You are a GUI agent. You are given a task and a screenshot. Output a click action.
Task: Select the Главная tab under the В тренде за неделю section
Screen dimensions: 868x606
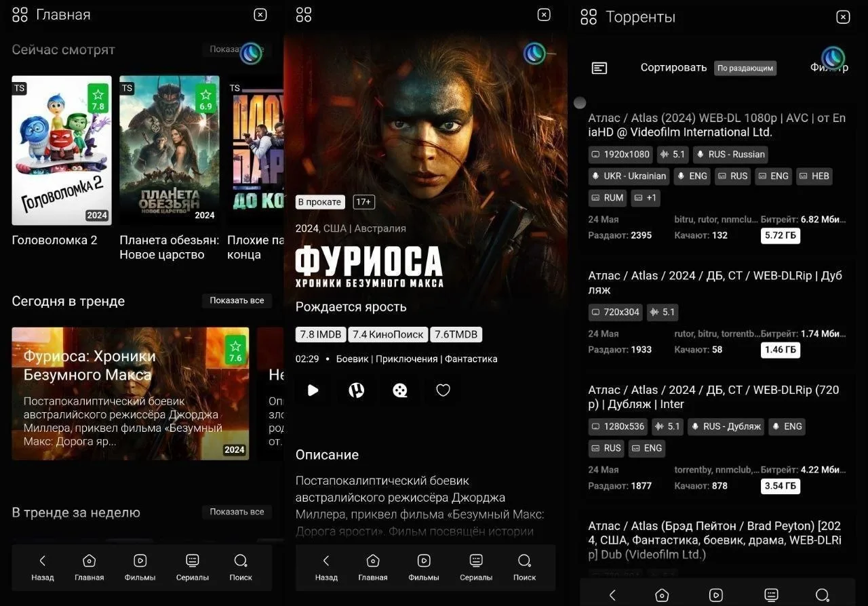tap(89, 567)
